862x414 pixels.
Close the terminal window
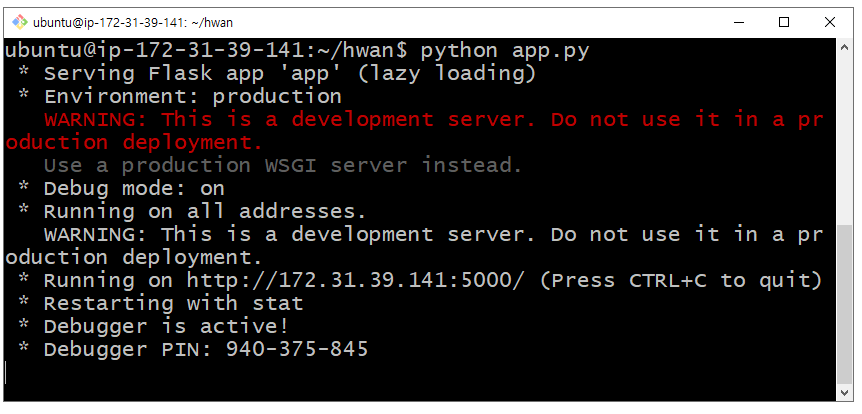pyautogui.click(x=830, y=23)
